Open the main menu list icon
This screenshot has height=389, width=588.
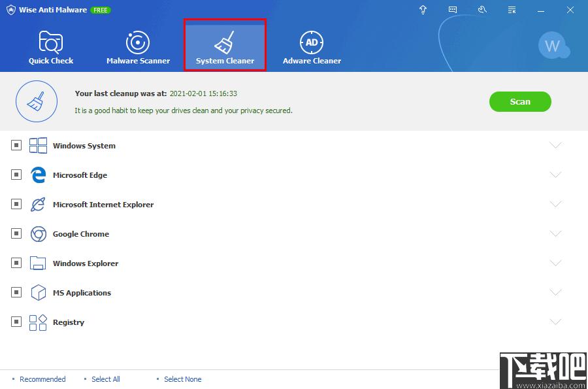(x=512, y=10)
